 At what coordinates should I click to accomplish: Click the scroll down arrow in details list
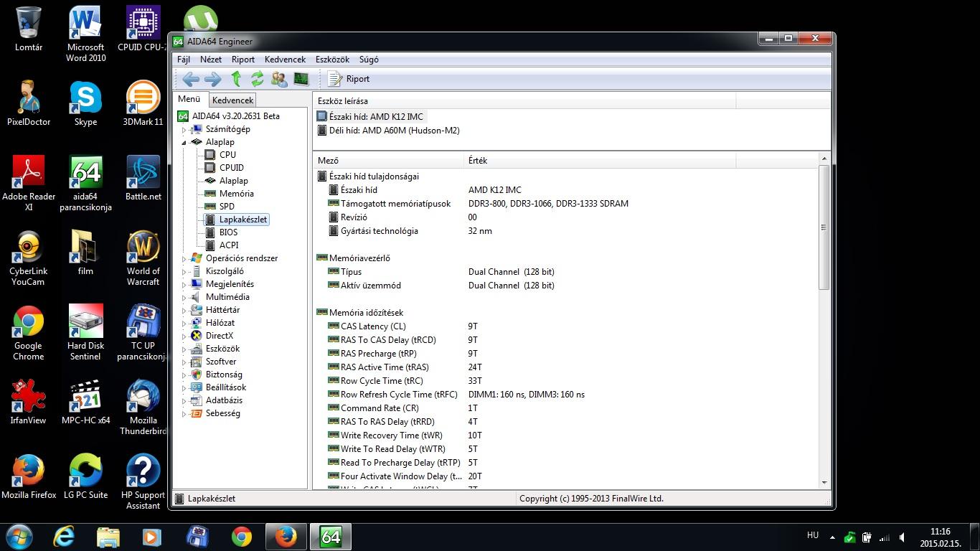click(824, 483)
